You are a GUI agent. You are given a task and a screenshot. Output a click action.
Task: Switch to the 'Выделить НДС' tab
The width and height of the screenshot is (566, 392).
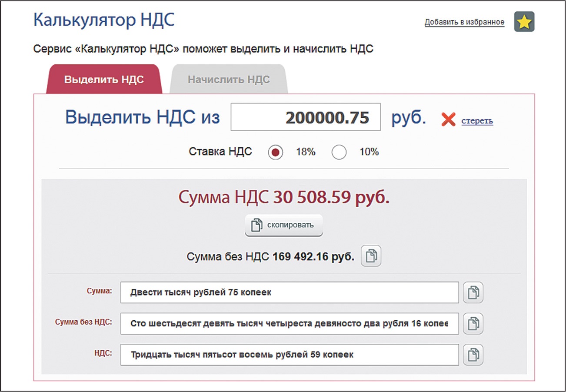point(104,80)
